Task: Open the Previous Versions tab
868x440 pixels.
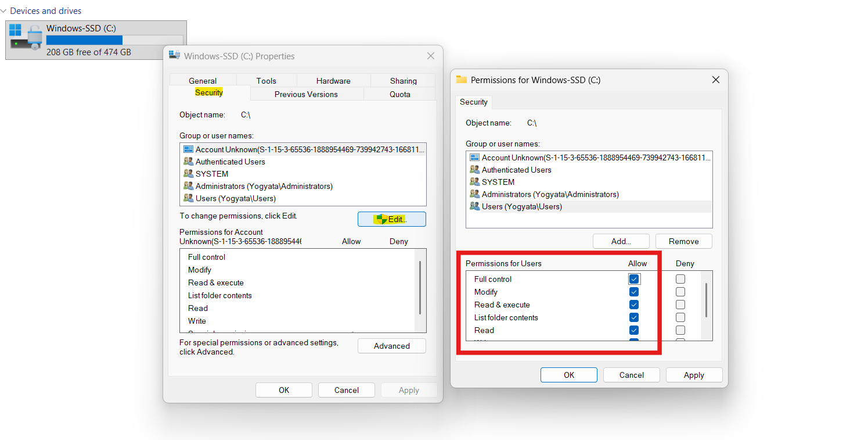Action: 306,94
